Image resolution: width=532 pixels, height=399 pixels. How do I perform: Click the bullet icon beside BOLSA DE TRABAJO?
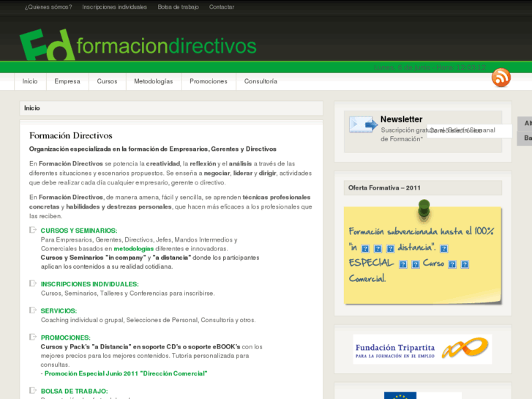click(33, 390)
